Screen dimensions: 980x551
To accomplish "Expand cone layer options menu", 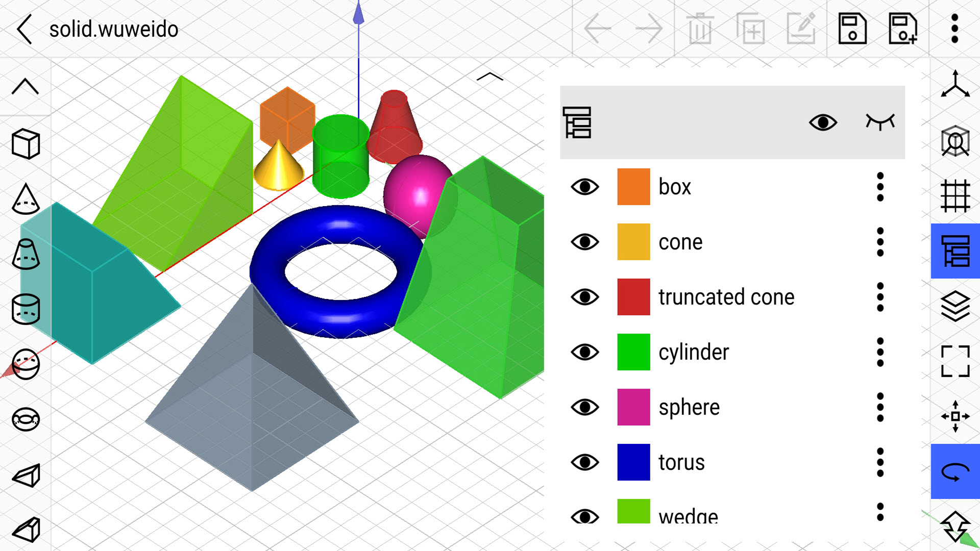I will point(880,241).
